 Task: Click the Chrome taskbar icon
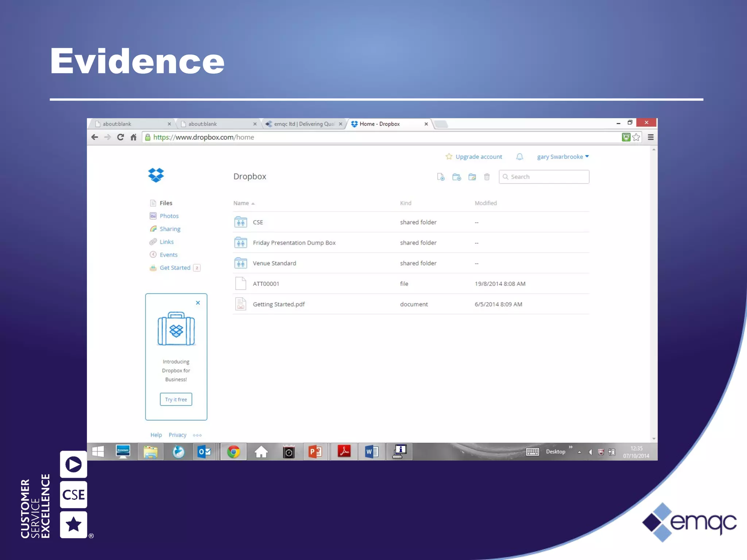pos(233,452)
